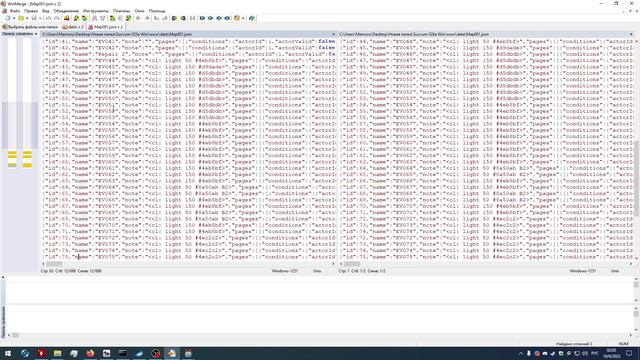Click the gray previous difference arrow icon
Viewport: 640px width, 360px height.
[138, 18]
